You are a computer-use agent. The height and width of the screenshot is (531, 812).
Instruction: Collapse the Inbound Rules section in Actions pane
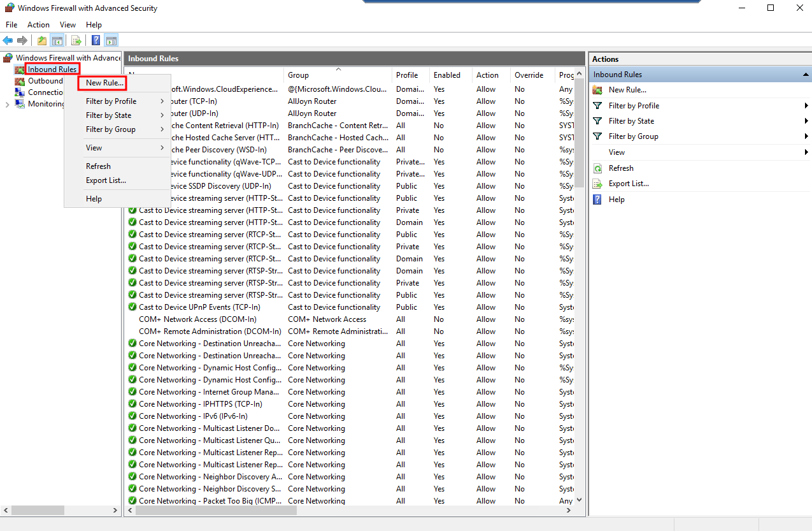coord(806,75)
